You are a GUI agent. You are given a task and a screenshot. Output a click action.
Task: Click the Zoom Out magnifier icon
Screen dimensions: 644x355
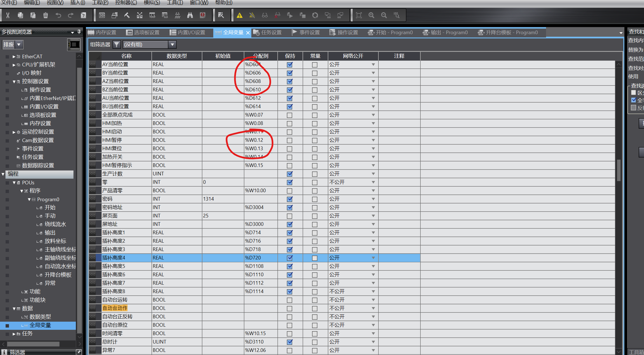click(384, 15)
